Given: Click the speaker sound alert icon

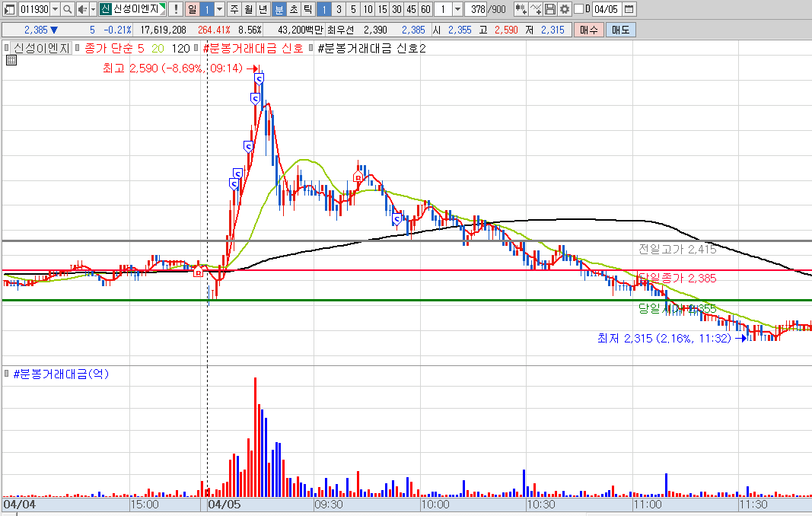Looking at the screenshot, I should coord(82,9).
